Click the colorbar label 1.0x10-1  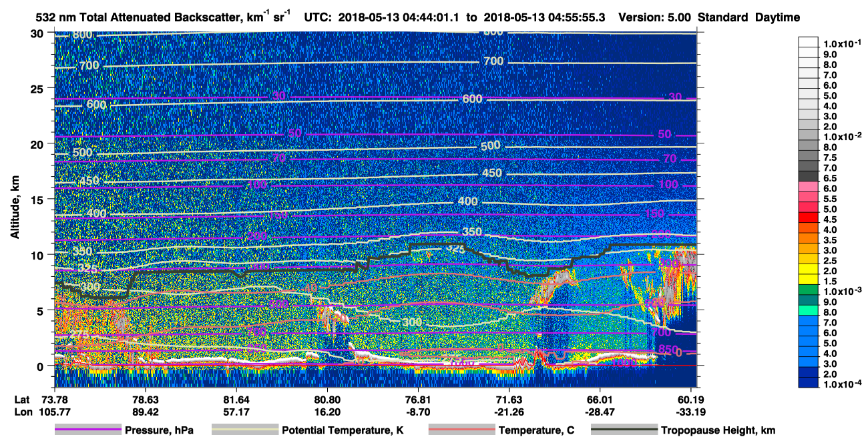click(842, 45)
